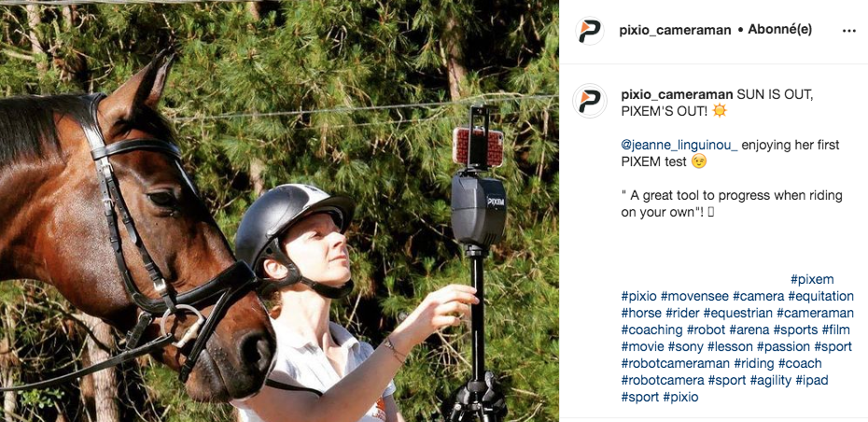Open the #robot hashtag

point(706,331)
